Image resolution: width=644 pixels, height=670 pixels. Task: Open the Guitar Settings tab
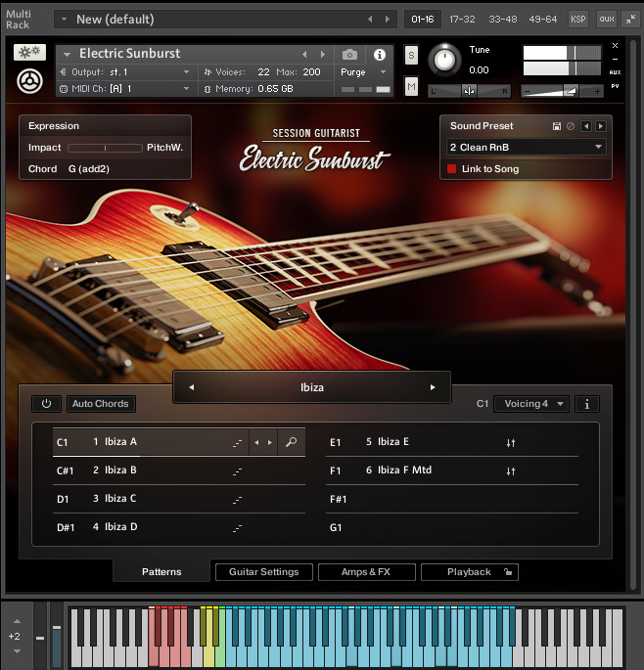264,572
